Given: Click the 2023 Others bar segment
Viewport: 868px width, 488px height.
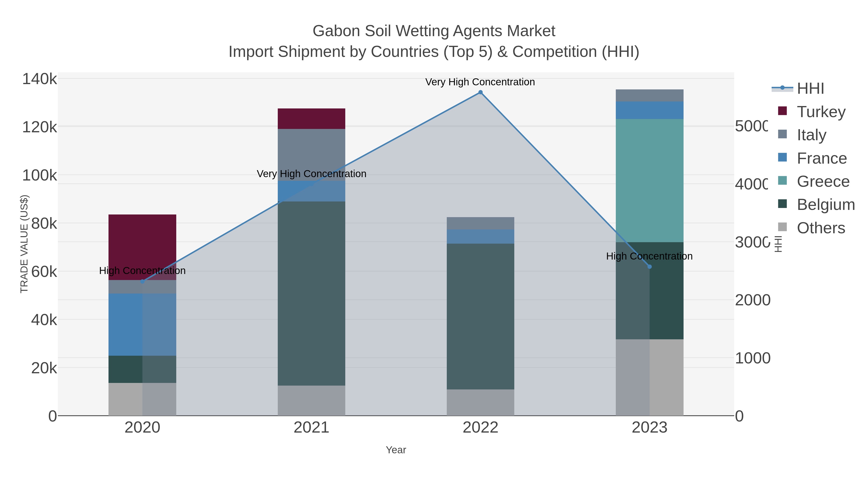Looking at the screenshot, I should (x=650, y=378).
